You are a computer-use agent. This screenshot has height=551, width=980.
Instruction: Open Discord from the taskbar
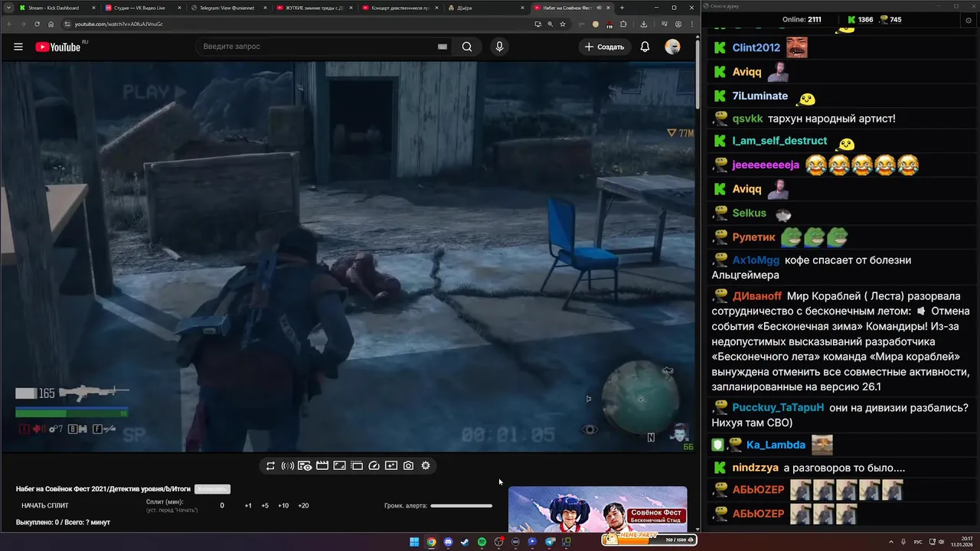click(x=448, y=542)
